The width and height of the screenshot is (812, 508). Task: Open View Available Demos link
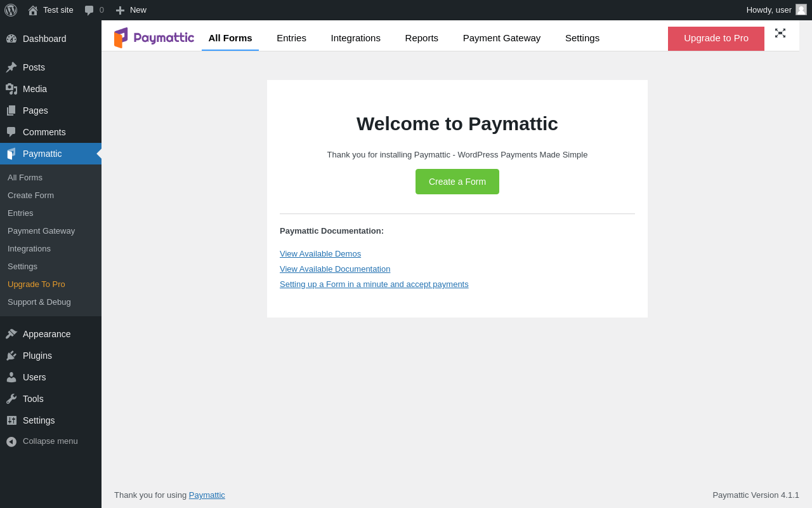coord(320,254)
